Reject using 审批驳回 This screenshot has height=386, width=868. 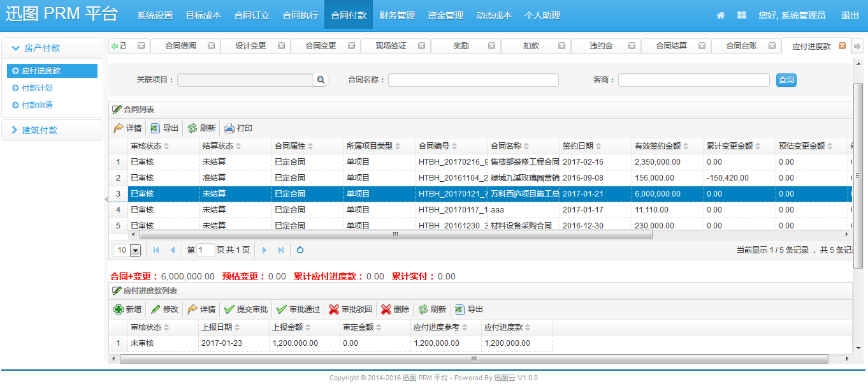(351, 309)
